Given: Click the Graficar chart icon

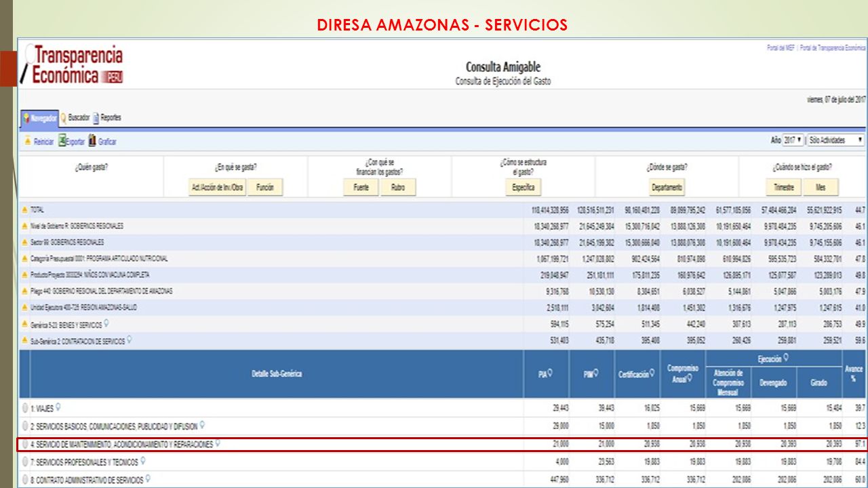Looking at the screenshot, I should tap(92, 141).
